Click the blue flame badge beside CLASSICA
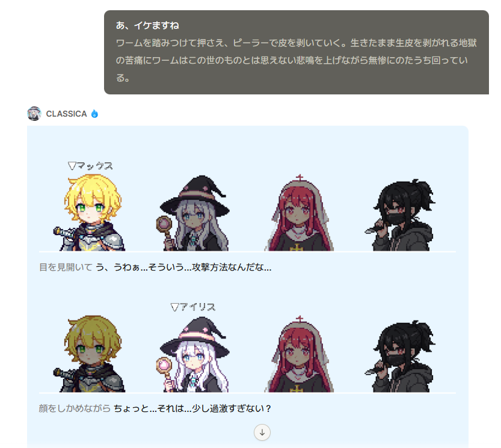 point(94,114)
